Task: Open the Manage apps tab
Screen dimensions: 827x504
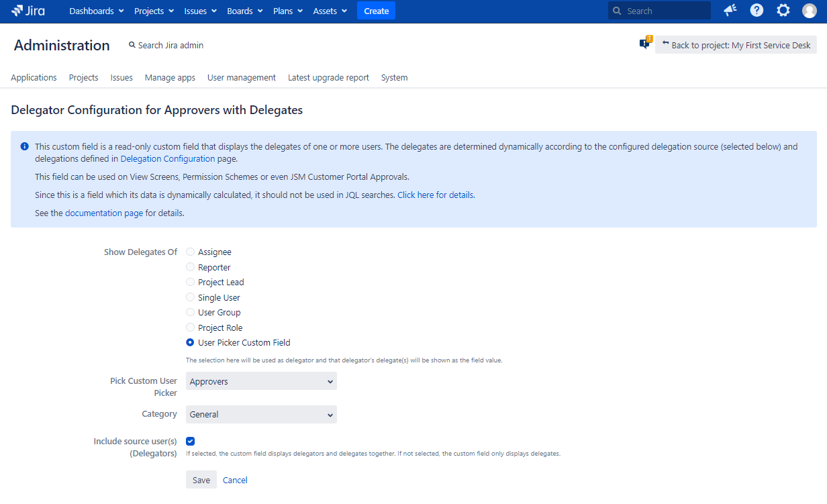Action: click(170, 78)
